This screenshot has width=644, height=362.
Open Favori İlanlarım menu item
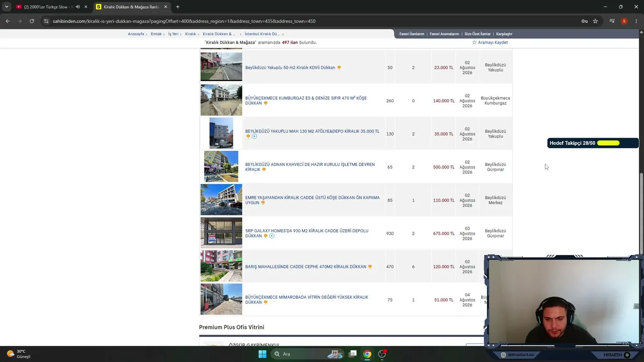click(412, 34)
